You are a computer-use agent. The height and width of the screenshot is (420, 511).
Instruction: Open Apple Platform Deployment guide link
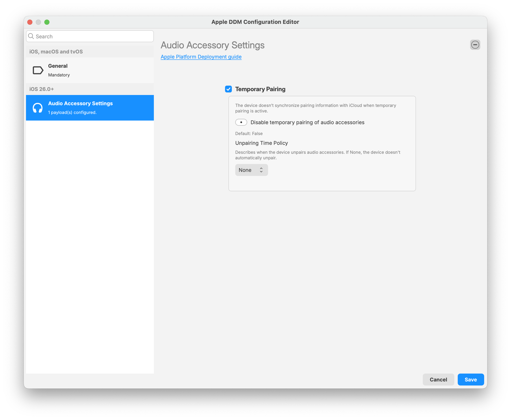pos(201,57)
